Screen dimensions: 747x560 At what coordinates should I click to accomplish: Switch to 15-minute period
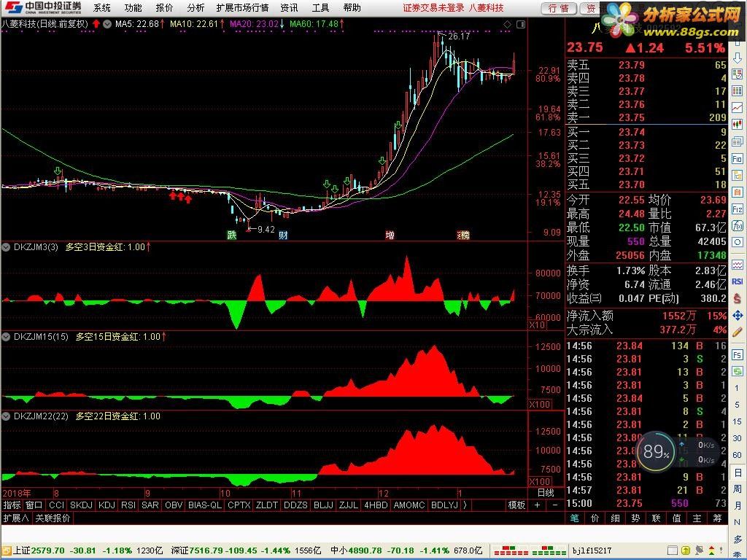click(737, 421)
